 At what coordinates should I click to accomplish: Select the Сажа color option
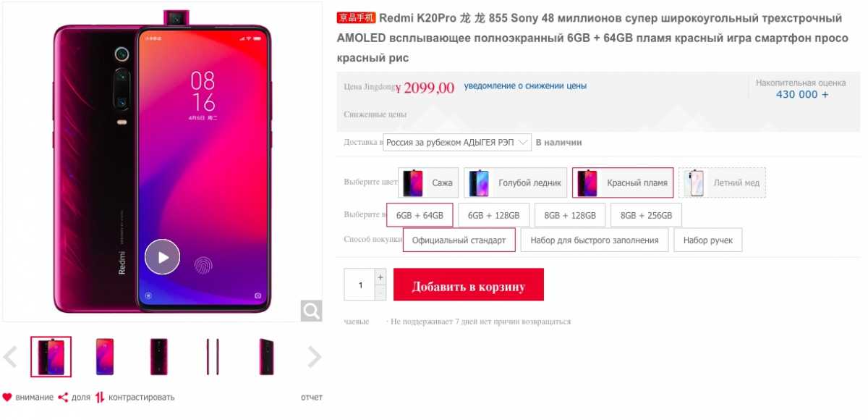(x=428, y=182)
